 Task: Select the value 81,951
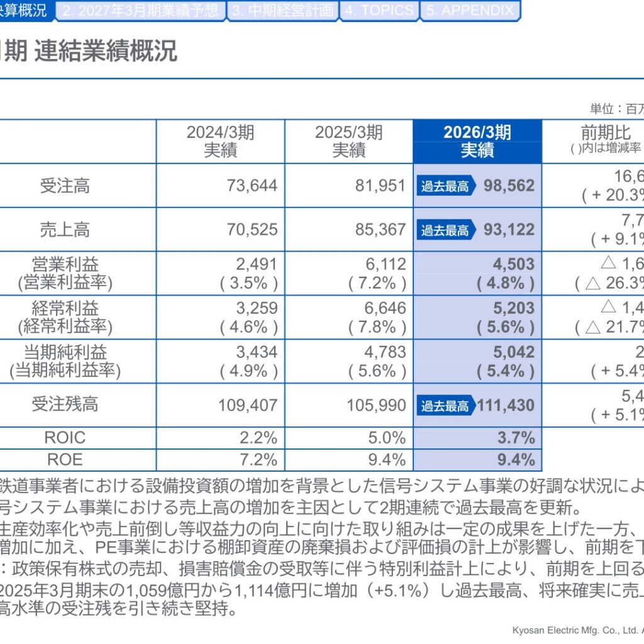380,186
